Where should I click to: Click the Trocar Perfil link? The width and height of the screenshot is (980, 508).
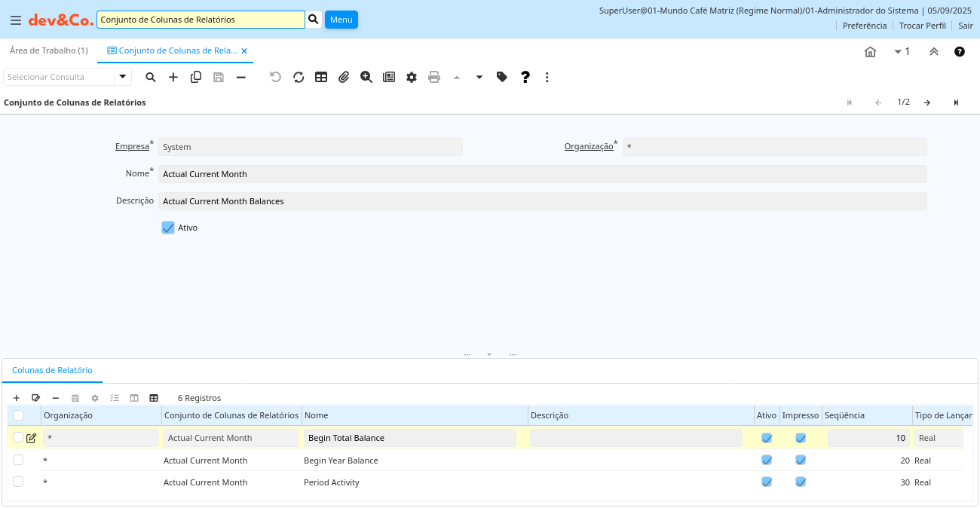point(922,26)
